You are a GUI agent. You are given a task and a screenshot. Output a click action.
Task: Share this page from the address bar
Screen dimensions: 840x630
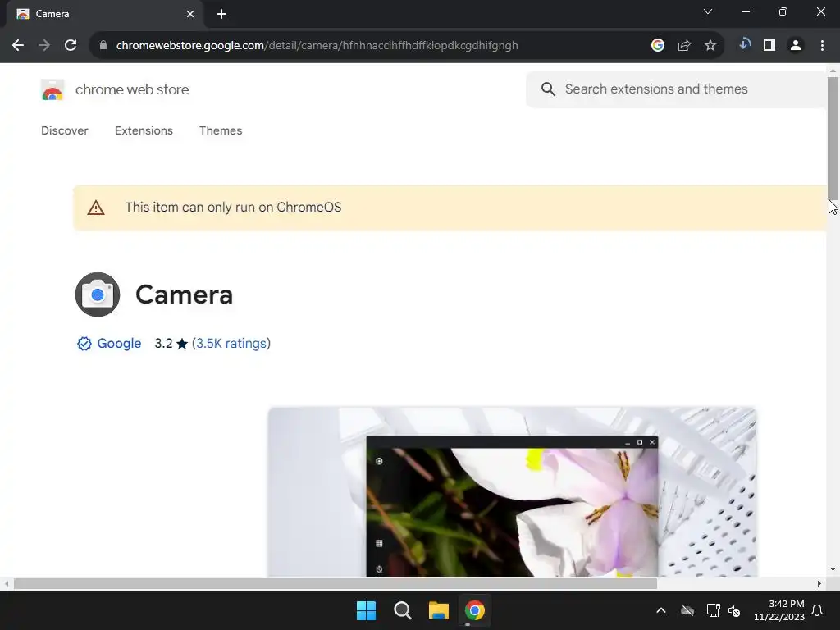[684, 46]
